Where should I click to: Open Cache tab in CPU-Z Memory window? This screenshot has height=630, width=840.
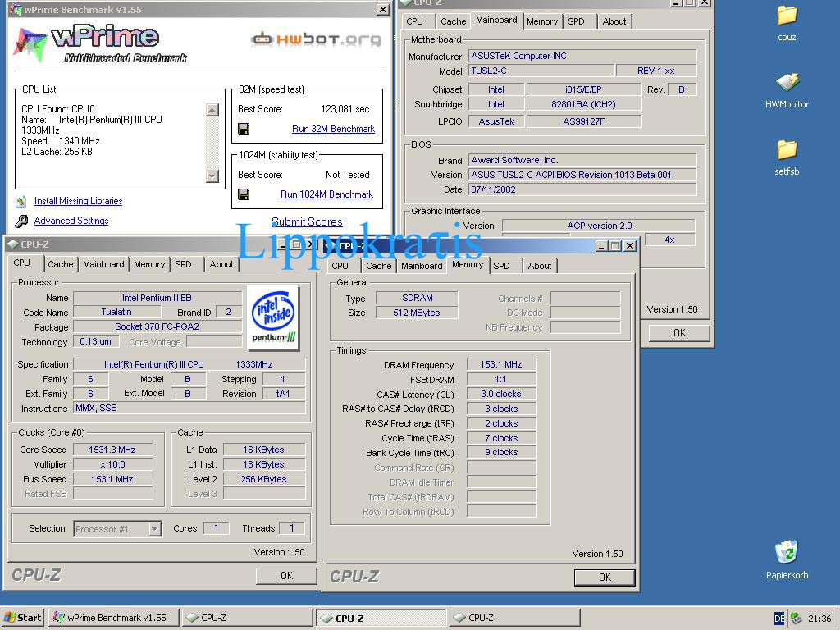pos(379,266)
